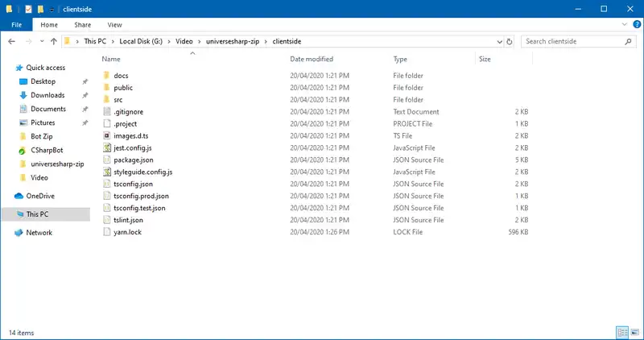The height and width of the screenshot is (340, 644).
Task: Click the jest.config.js file icon
Action: tap(108, 148)
